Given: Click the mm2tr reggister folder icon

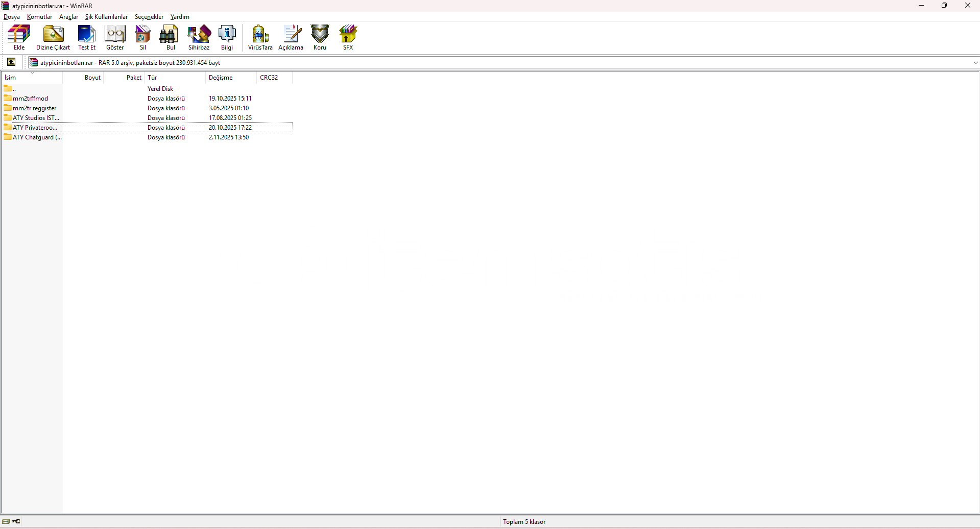Looking at the screenshot, I should [8, 108].
